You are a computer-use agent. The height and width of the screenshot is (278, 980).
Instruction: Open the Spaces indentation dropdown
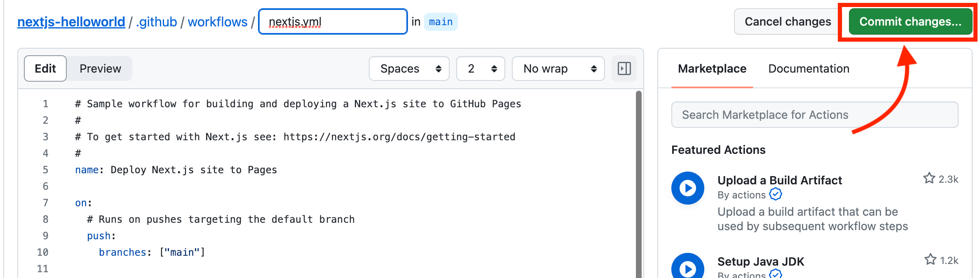[x=408, y=68]
